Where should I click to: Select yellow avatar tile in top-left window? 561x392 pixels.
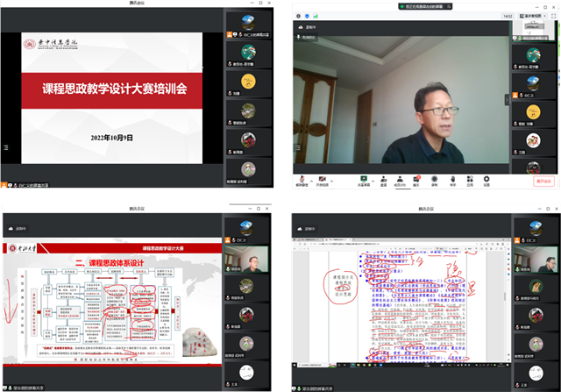[x=248, y=83]
